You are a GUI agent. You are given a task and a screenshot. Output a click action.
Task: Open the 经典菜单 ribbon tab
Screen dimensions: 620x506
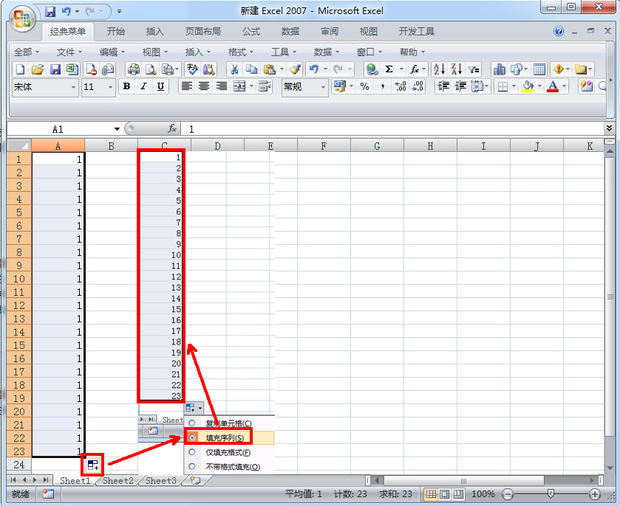point(68,31)
